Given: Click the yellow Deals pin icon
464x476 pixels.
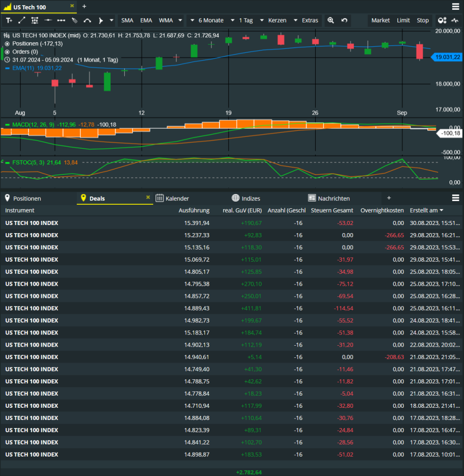Looking at the screenshot, I should click(x=83, y=198).
